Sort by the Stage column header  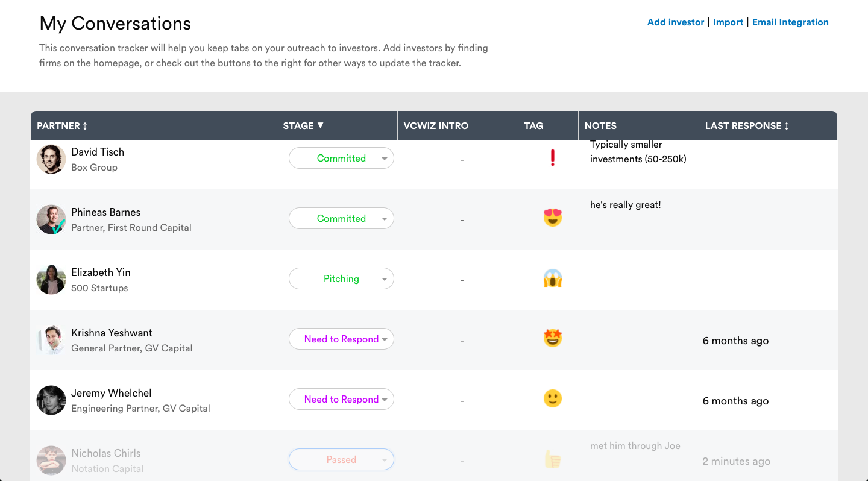pos(303,125)
